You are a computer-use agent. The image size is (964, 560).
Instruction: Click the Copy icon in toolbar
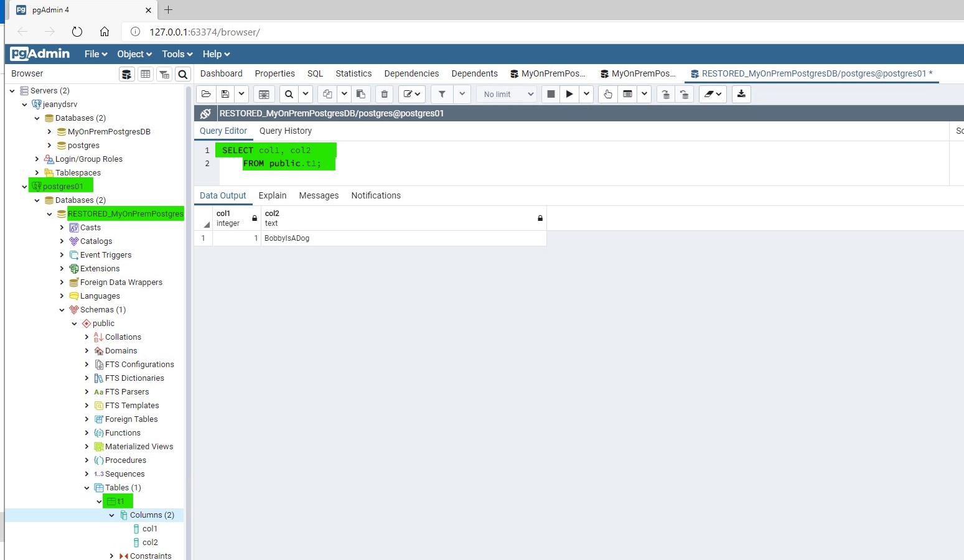pos(327,94)
